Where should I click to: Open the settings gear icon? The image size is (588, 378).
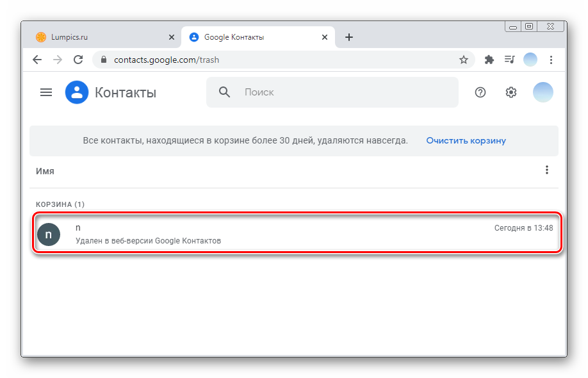coord(510,92)
